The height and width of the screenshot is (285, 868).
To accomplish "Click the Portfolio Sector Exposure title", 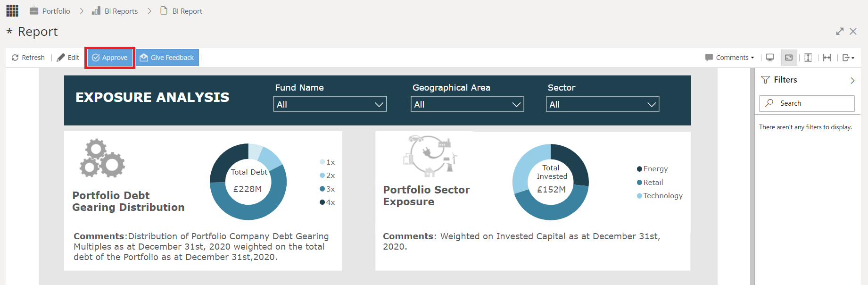I will coord(426,196).
